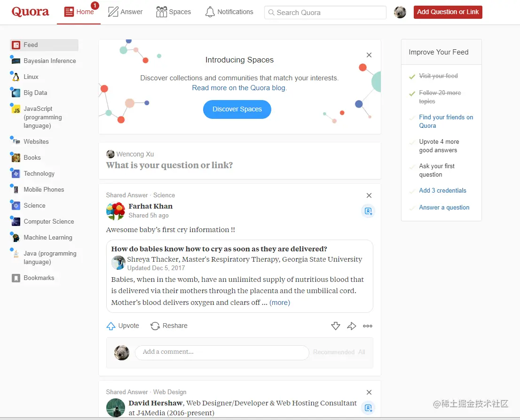
Task: Open the Farhat Khan profile name
Action: coord(150,206)
